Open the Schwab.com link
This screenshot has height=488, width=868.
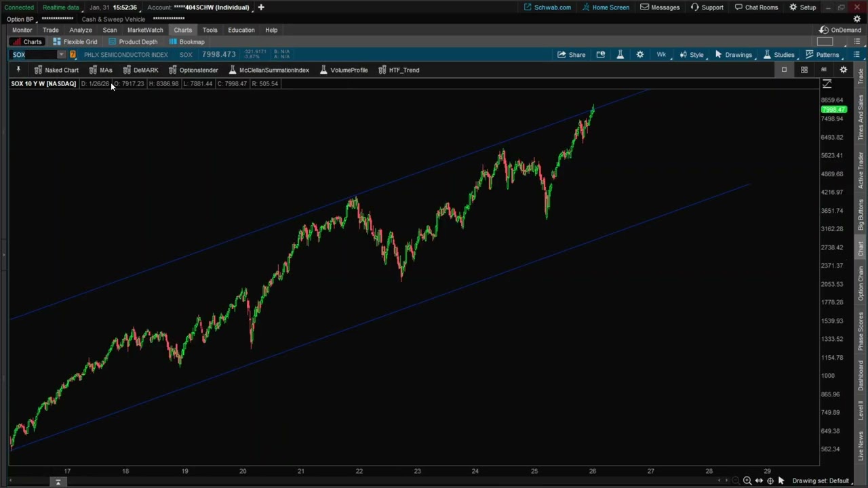[547, 7]
